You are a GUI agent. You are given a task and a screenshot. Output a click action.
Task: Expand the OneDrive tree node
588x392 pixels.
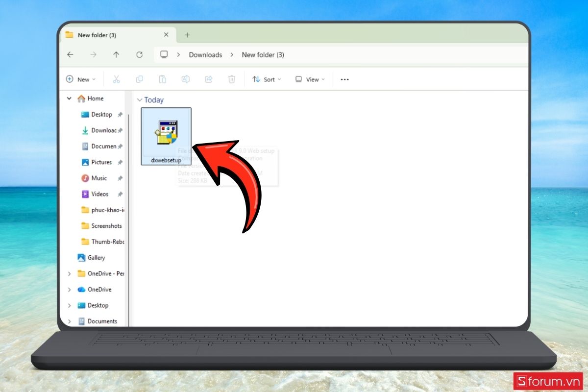click(x=69, y=289)
